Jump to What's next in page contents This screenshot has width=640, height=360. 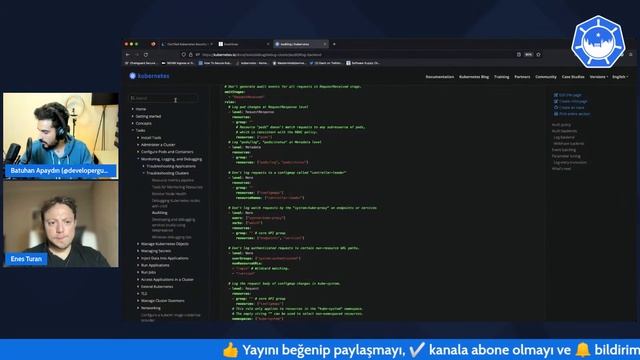point(561,169)
